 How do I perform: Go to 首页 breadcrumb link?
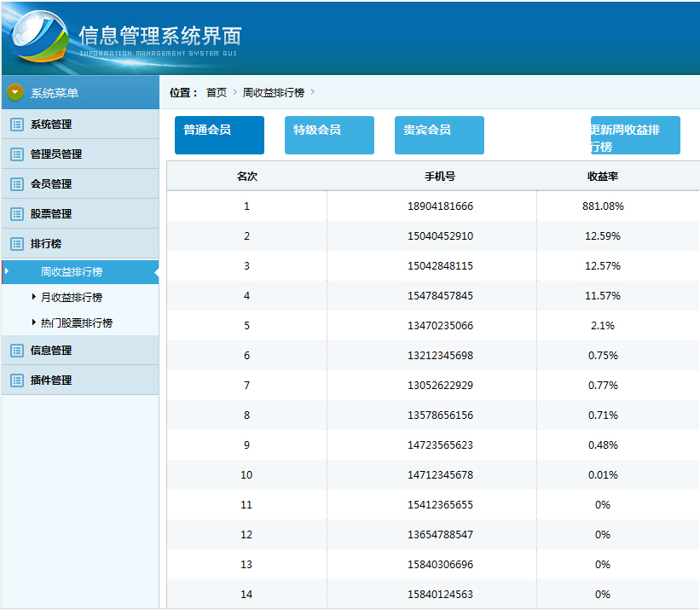point(217,92)
